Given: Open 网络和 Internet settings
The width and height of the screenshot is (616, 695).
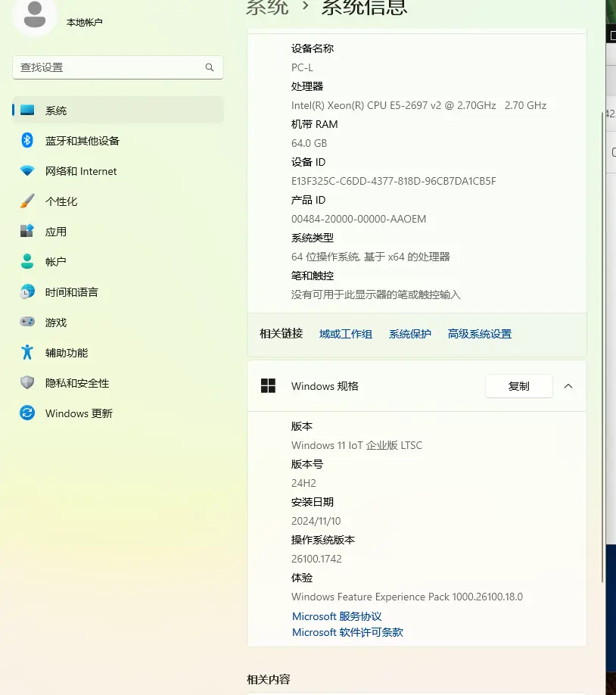Looking at the screenshot, I should [118, 171].
